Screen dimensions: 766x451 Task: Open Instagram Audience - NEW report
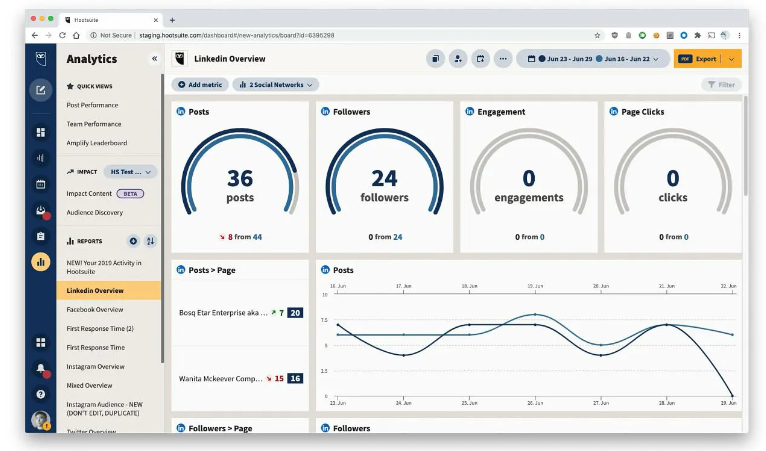tap(105, 408)
